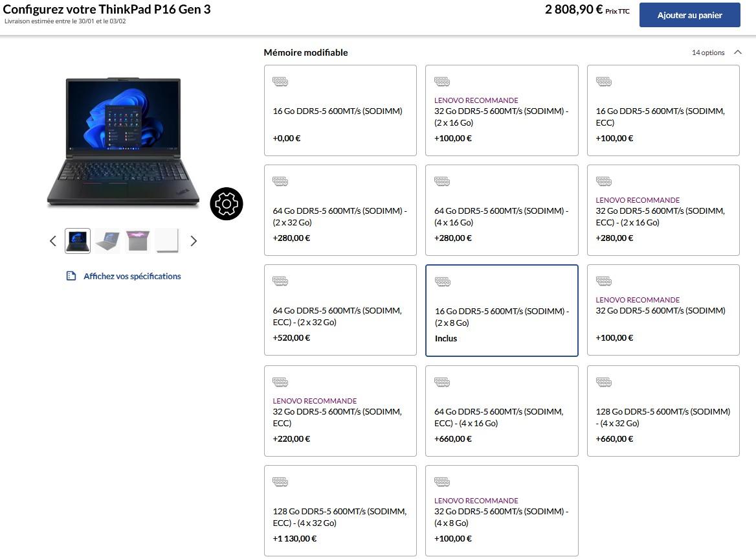Click the Ajouter au panier button
The width and height of the screenshot is (756, 559).
pos(689,15)
